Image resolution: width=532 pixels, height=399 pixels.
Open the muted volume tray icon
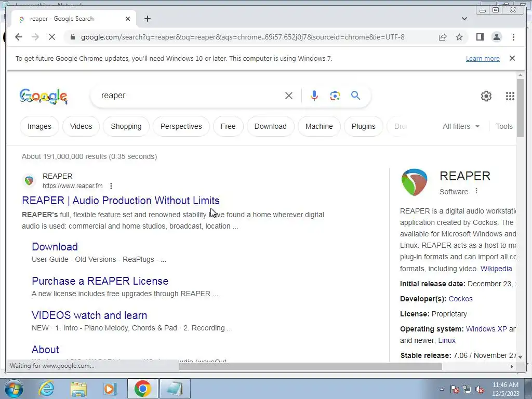click(x=480, y=389)
